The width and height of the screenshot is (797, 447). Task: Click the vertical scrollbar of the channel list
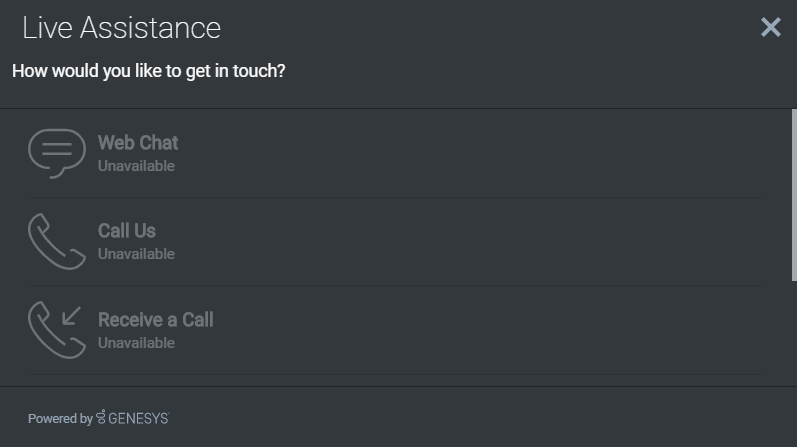point(793,200)
